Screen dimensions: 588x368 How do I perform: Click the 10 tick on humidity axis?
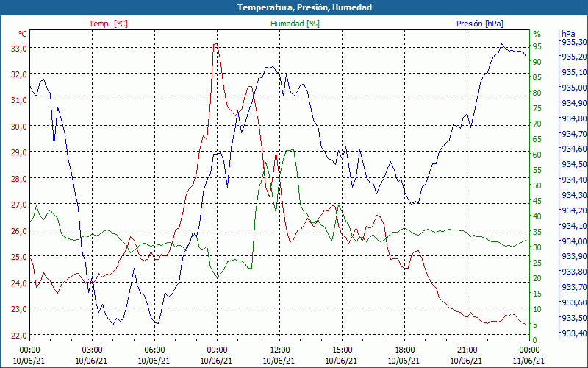(x=537, y=309)
